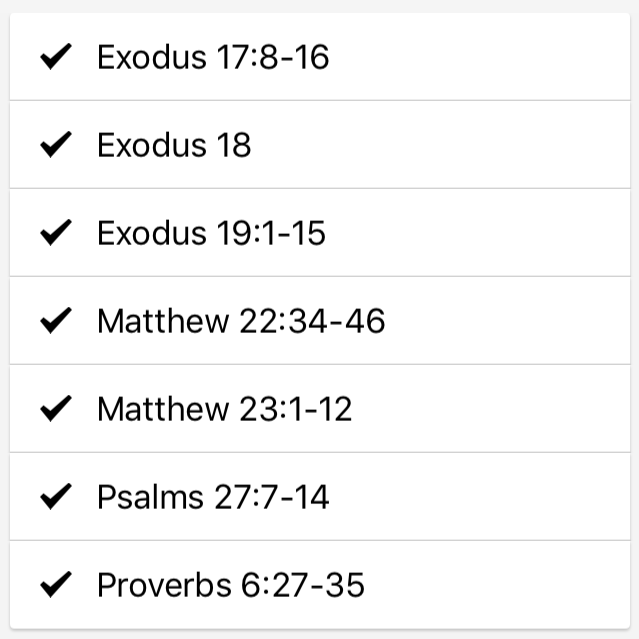Click the checkmark next to Matthew 22:34-46
This screenshot has width=639, height=639.
click(x=56, y=321)
